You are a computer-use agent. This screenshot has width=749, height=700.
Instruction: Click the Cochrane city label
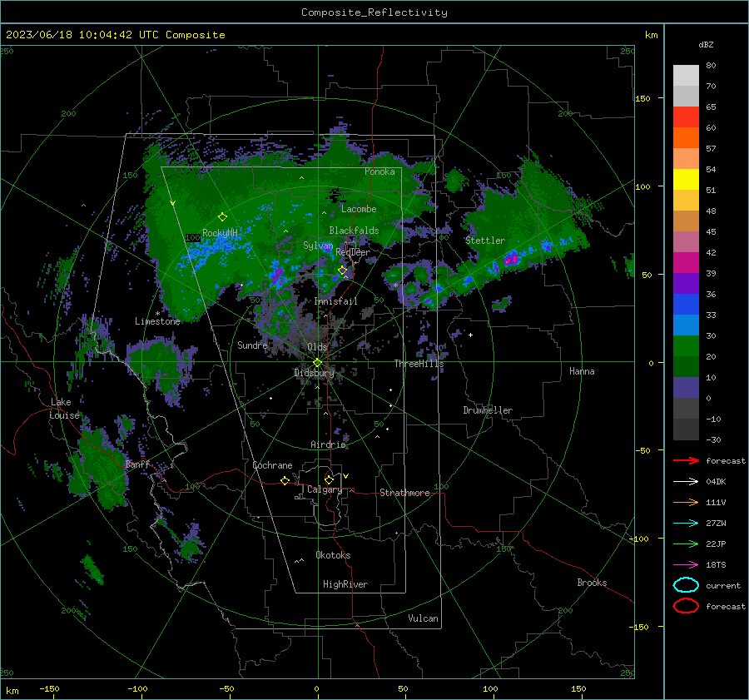pos(272,465)
